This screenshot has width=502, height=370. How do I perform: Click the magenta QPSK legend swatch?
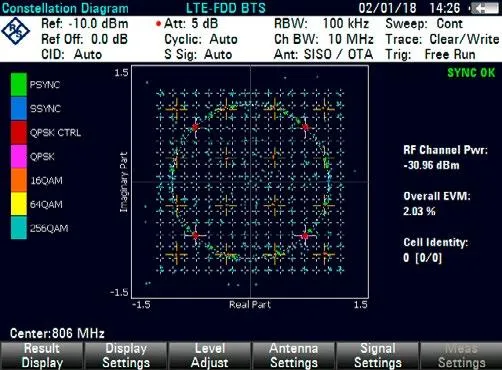[19, 157]
